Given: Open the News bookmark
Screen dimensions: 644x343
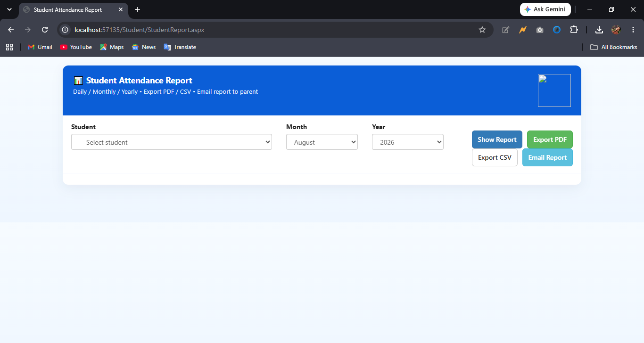Looking at the screenshot, I should click(144, 47).
